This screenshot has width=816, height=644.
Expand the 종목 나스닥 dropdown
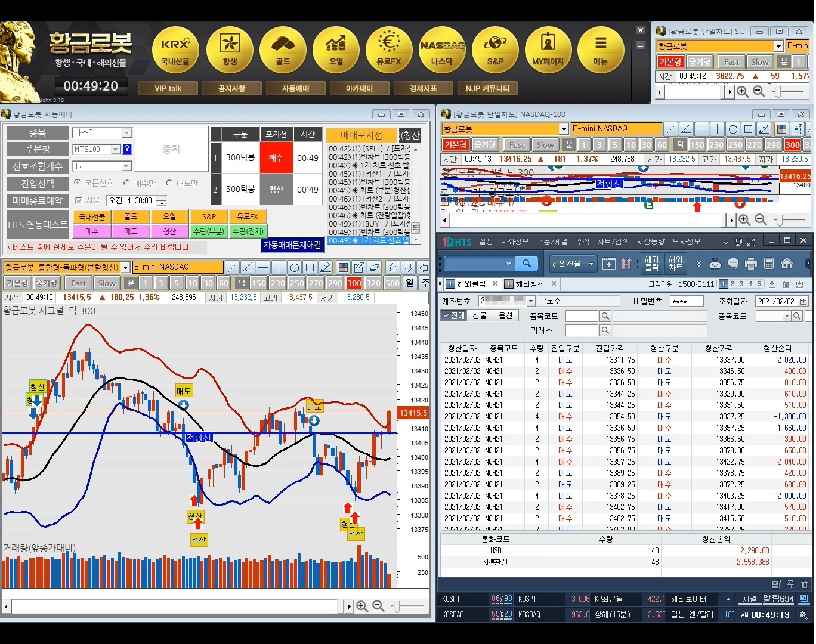(126, 133)
